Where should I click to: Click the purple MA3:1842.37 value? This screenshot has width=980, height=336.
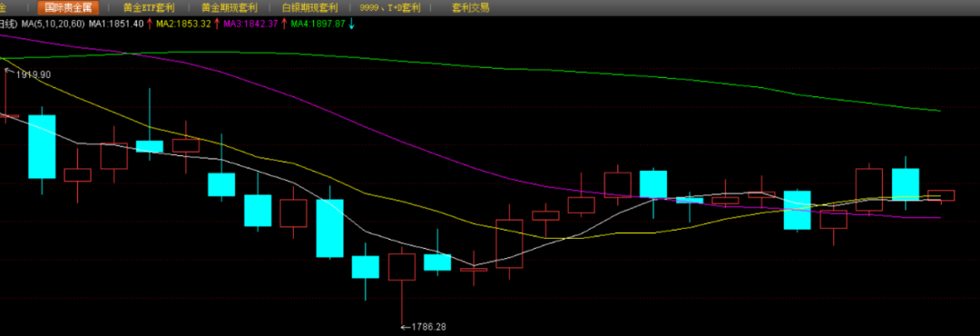coord(250,24)
